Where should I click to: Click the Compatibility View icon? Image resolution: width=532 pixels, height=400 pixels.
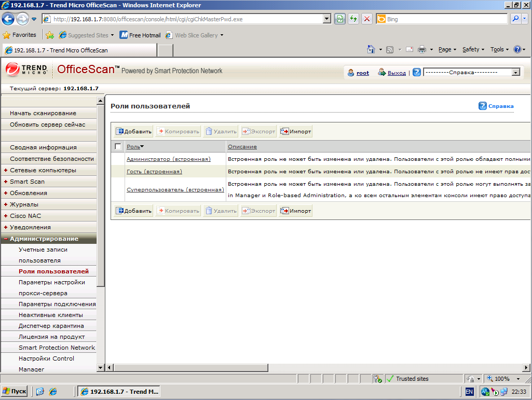click(x=339, y=19)
